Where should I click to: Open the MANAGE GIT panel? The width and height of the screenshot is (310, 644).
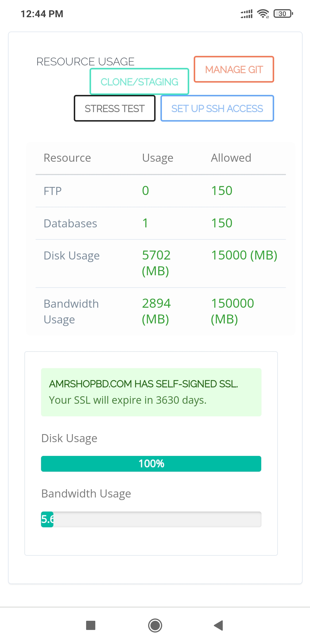[233, 69]
